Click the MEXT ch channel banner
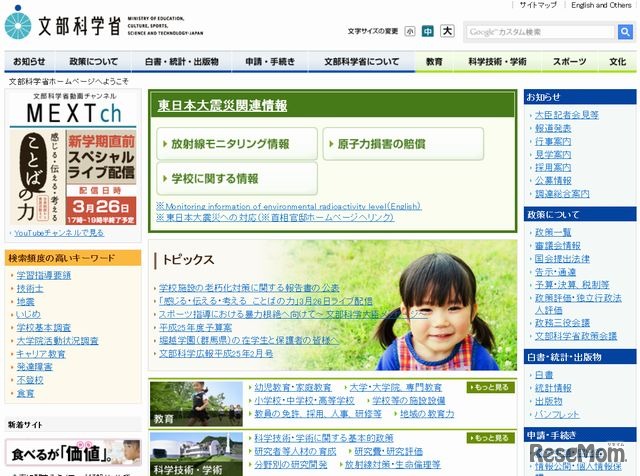Image resolution: width=640 pixels, height=476 pixels. click(x=73, y=109)
